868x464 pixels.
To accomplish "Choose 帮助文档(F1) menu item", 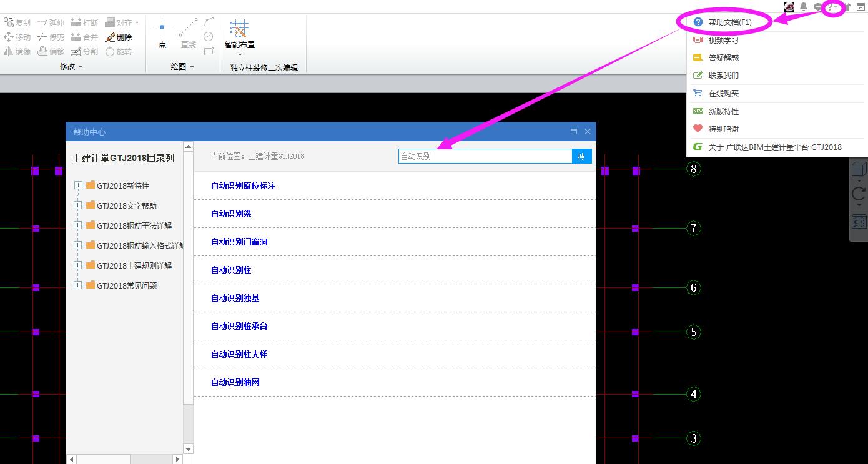I will point(777,22).
